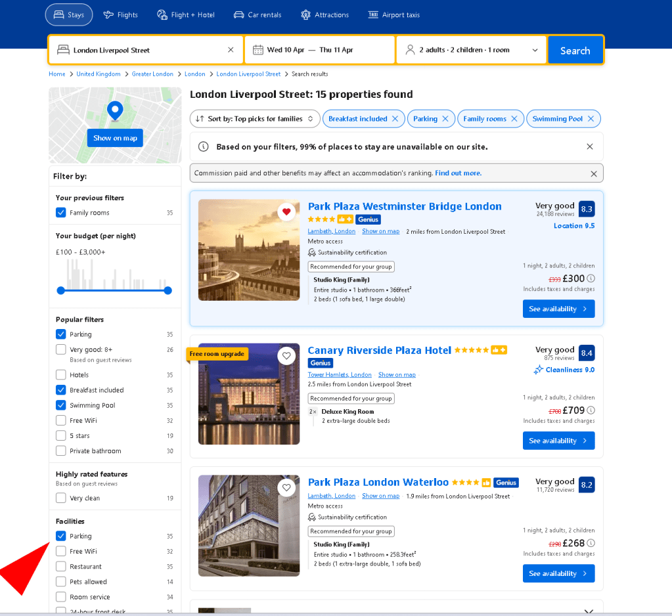Uncheck the Breakfast included filter
Screen dimensions: 672x616
(x=61, y=390)
